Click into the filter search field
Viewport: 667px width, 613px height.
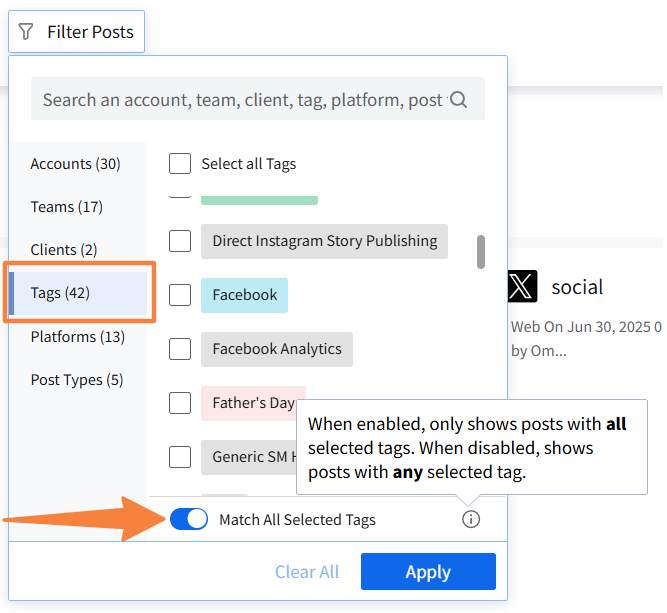tap(240, 100)
